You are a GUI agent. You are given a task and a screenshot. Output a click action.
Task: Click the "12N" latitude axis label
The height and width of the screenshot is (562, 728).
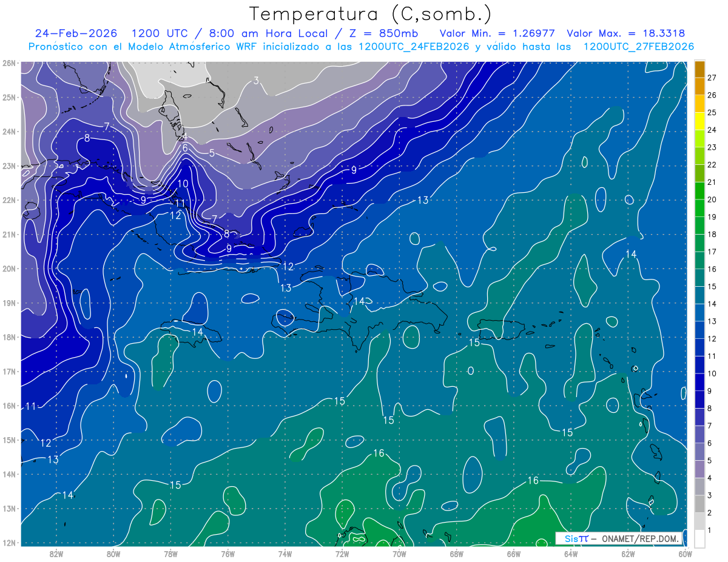click(8, 543)
